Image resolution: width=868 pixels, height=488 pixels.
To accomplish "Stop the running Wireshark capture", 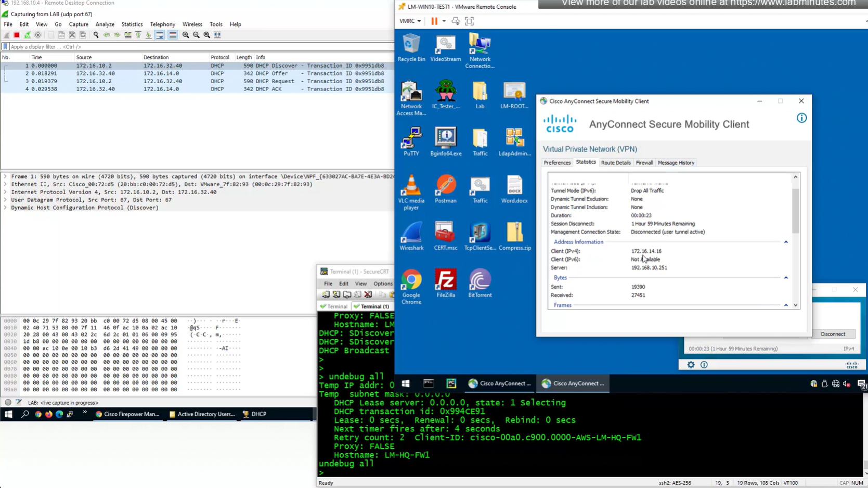I will (x=17, y=35).
